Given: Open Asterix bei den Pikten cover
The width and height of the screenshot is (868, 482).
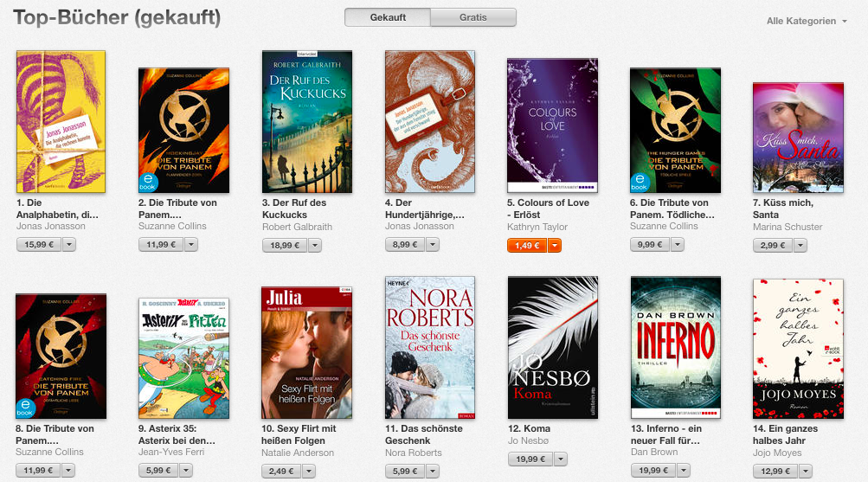Looking at the screenshot, I should click(183, 358).
